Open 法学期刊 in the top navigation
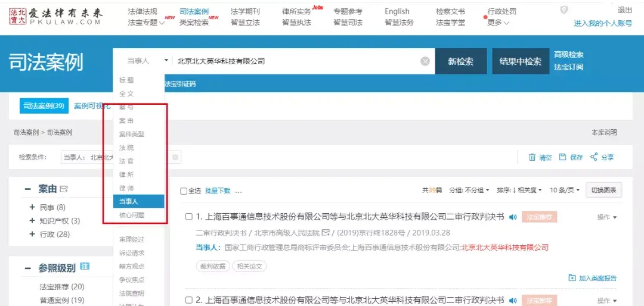The width and height of the screenshot is (644, 306). (x=245, y=11)
